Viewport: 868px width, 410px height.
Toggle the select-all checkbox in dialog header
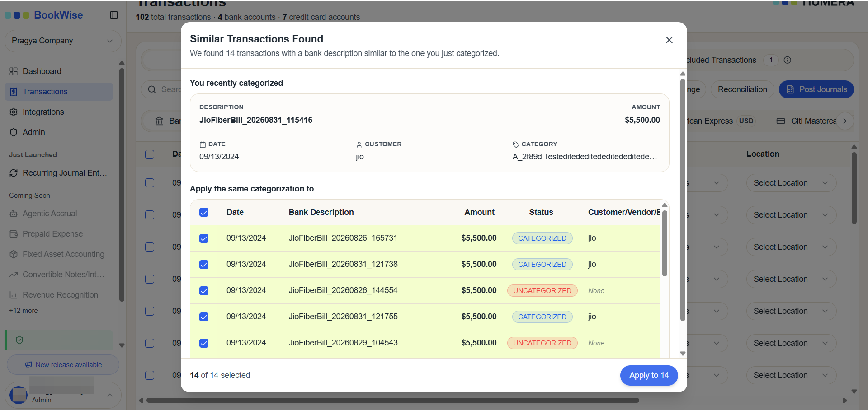click(204, 212)
